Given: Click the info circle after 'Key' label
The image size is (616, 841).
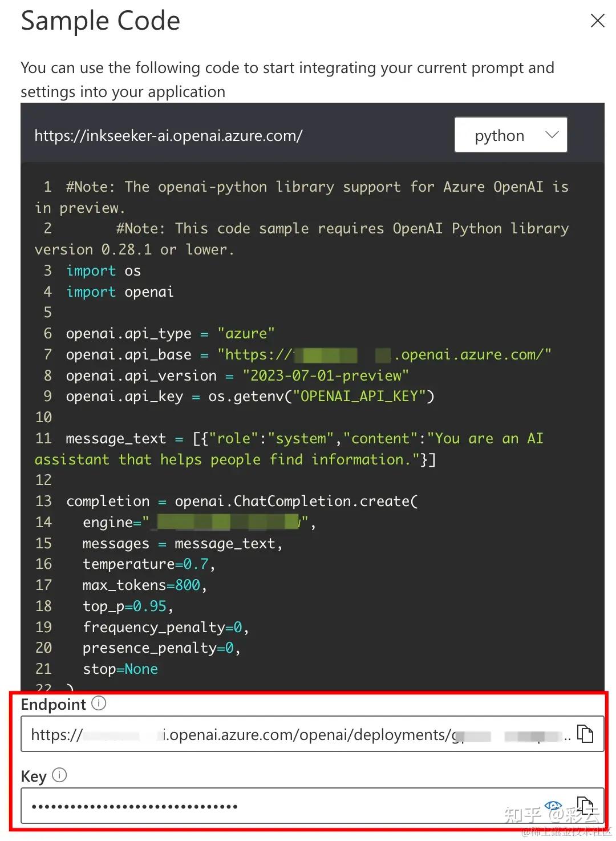Looking at the screenshot, I should pyautogui.click(x=59, y=775).
